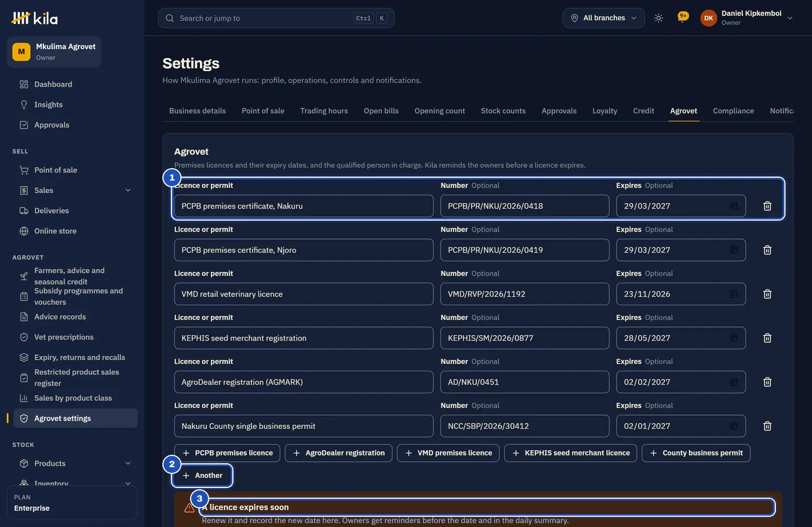
Task: Open the Daniel Kipkemboi account menu
Action: click(747, 18)
